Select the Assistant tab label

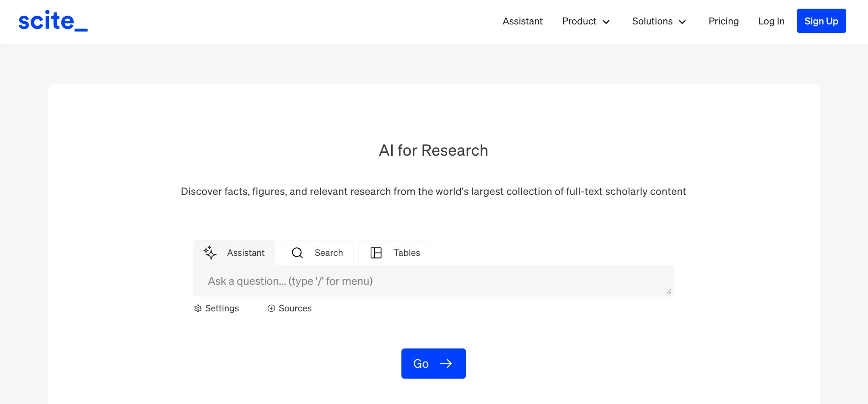tap(245, 253)
